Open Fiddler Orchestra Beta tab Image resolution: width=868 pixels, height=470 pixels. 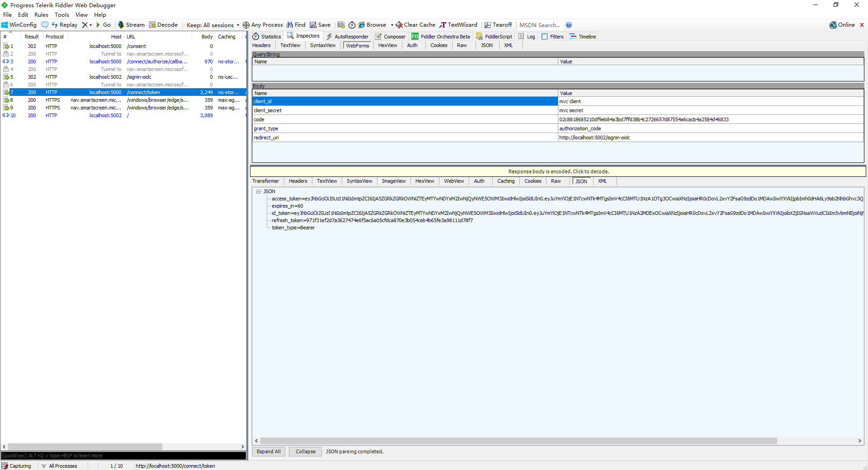click(441, 37)
